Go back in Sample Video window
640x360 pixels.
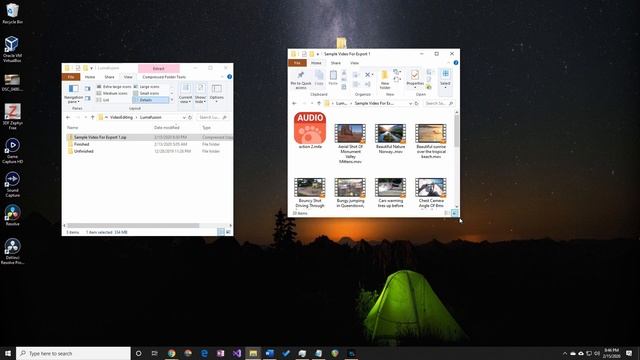coord(294,103)
